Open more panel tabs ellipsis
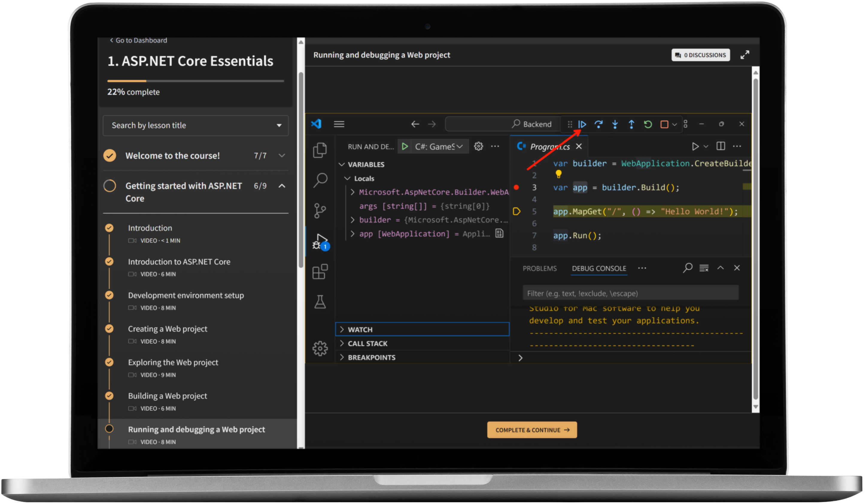The image size is (866, 504). tap(642, 268)
